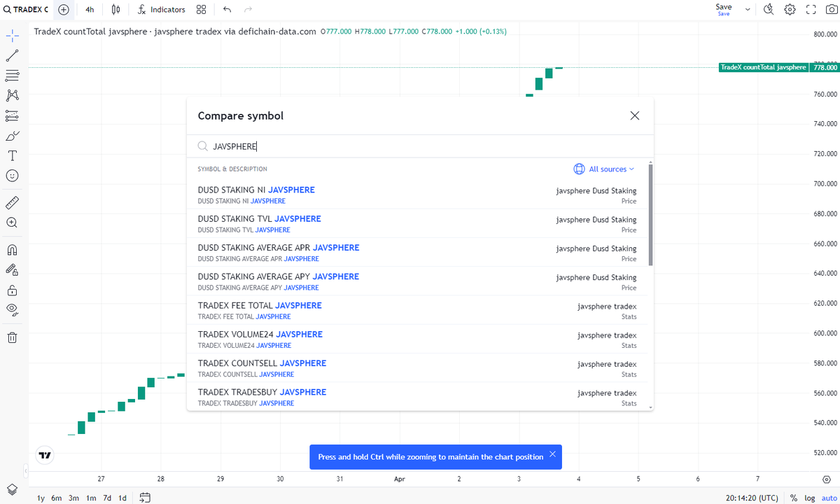Toggle percent scale mode
Screen dimensions: 840x504
pyautogui.click(x=794, y=498)
